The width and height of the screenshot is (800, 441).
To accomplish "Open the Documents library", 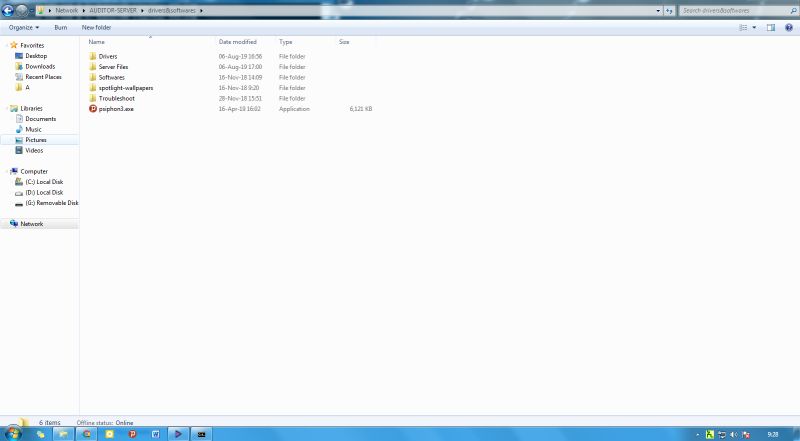I will (41, 119).
